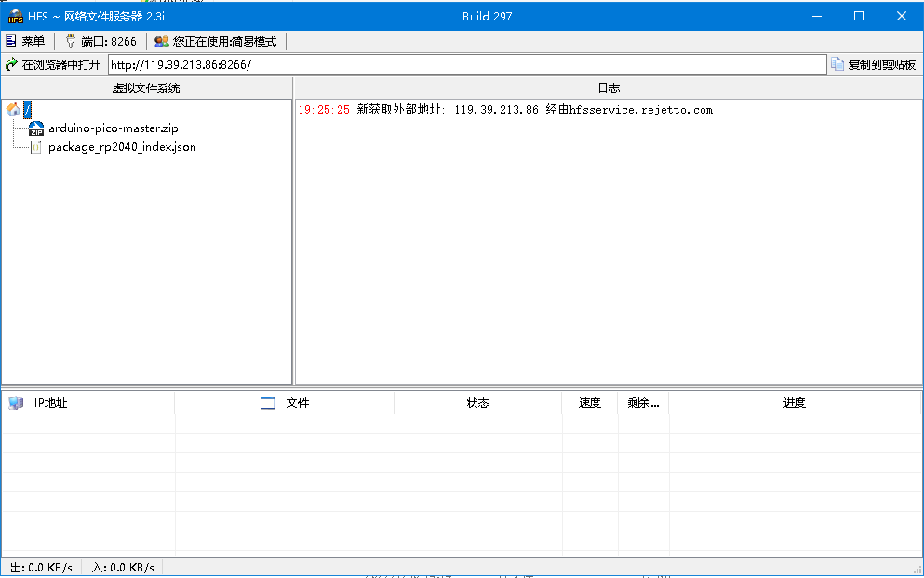Click the plug icon beside 端口: 8266
This screenshot has height=578, width=924.
[x=70, y=40]
